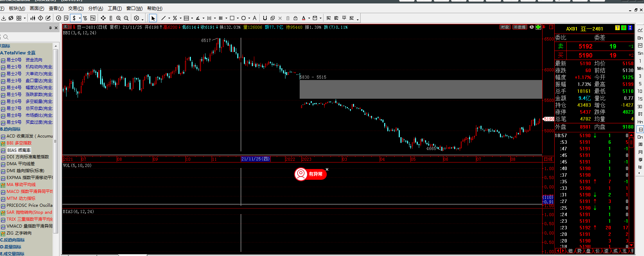
Task: Open the 帮助(H) menu
Action: pyautogui.click(x=155, y=8)
